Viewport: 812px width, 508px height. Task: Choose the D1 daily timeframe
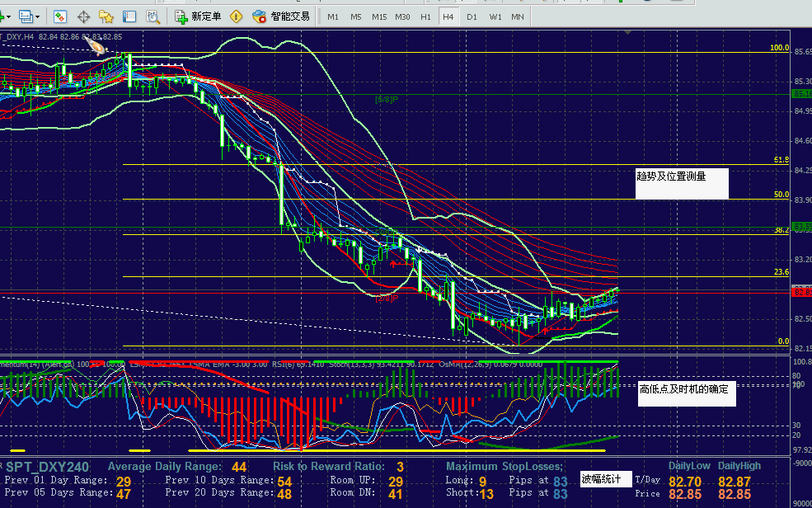[471, 16]
